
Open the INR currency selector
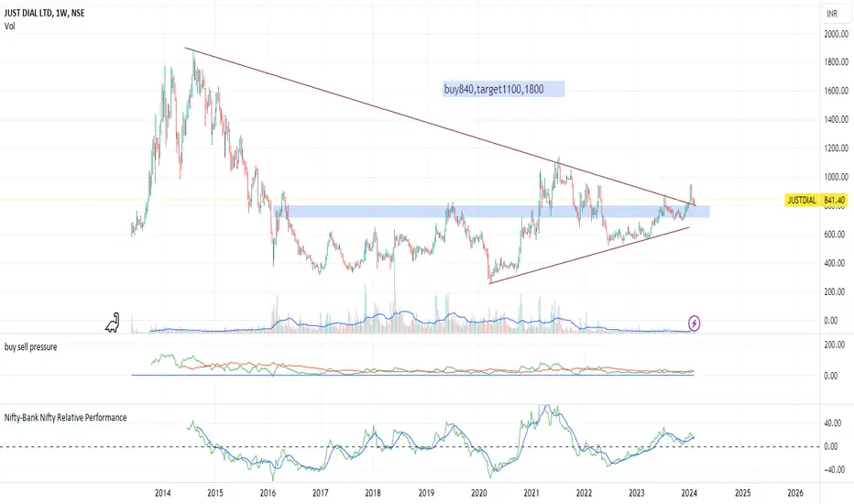point(832,14)
